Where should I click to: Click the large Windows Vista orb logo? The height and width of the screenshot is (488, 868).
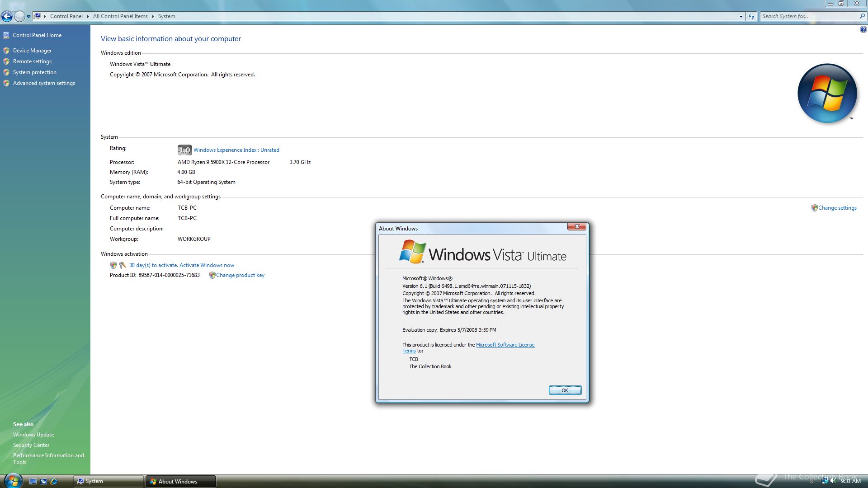click(x=827, y=93)
